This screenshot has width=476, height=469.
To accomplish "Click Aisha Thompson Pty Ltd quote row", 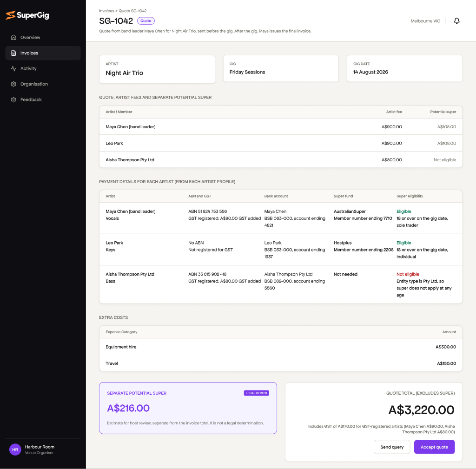I will coord(281,160).
